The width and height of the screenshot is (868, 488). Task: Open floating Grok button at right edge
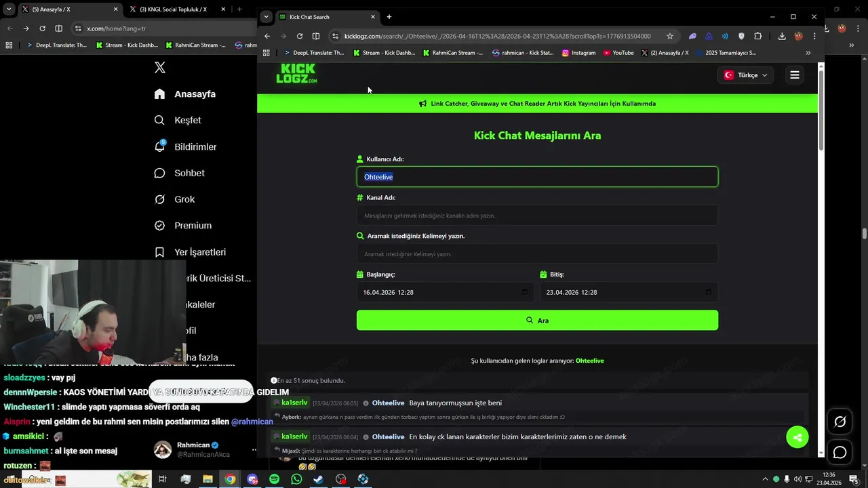click(x=840, y=422)
